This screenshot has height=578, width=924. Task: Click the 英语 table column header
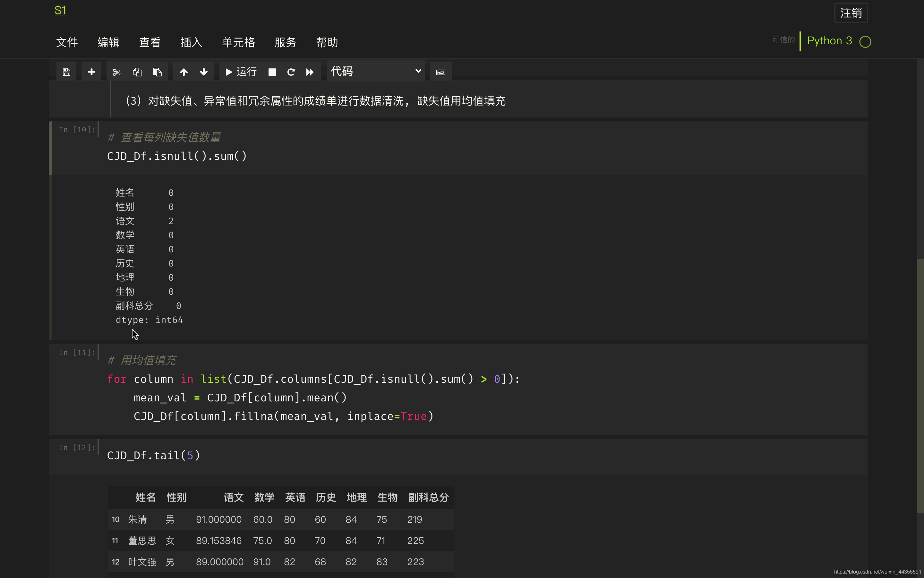pos(295,497)
